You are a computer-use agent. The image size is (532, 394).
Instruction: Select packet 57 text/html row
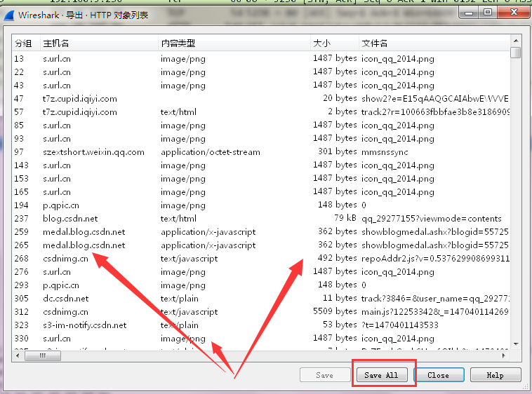pyautogui.click(x=260, y=111)
